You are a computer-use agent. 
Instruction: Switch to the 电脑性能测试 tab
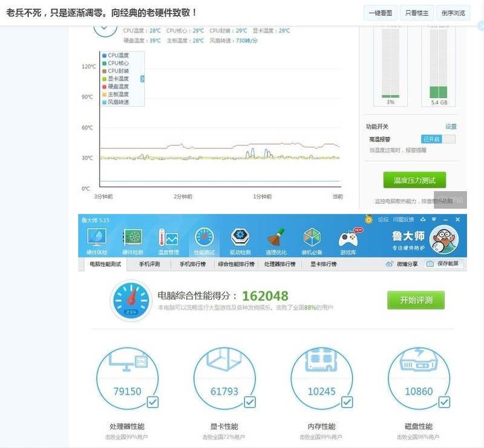[x=105, y=264]
